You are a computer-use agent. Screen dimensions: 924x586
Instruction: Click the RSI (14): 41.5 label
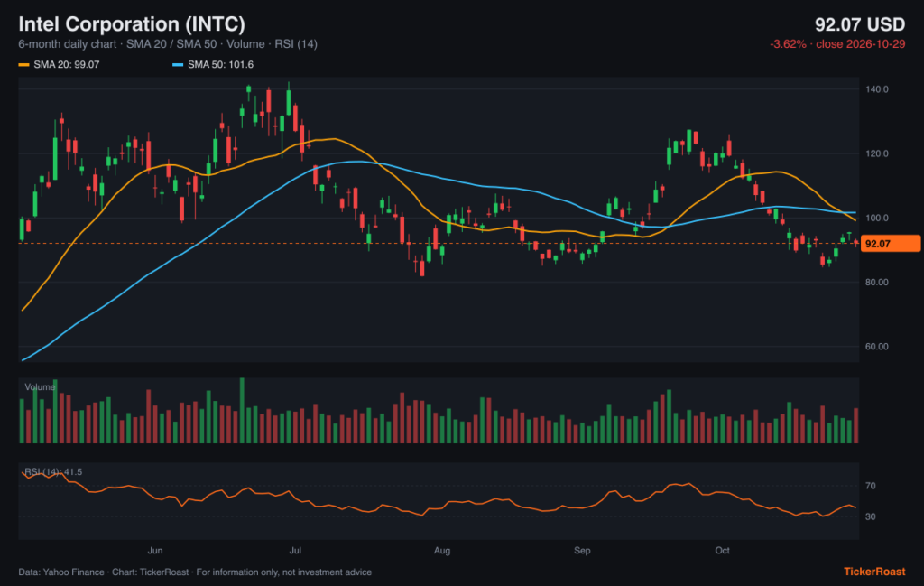(x=53, y=471)
